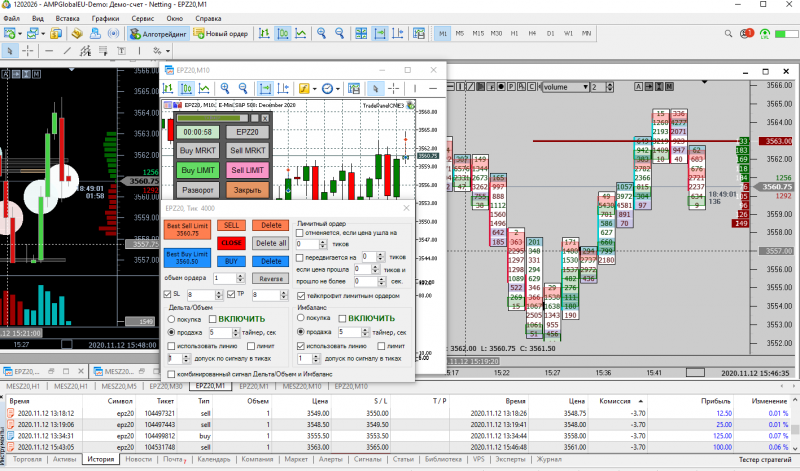
Task: Toggle the Алготрейдинг button
Action: click(159, 34)
